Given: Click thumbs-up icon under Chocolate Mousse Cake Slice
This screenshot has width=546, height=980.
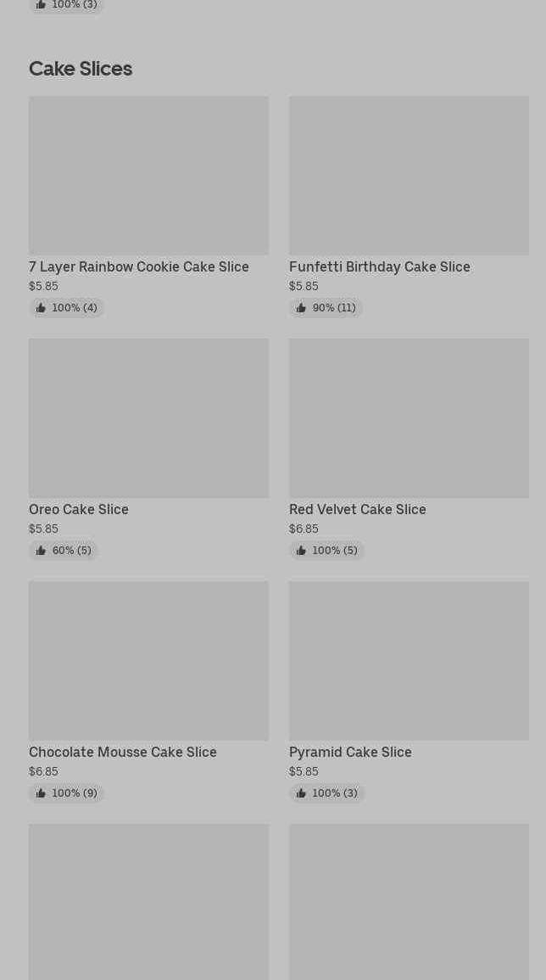Looking at the screenshot, I should [41, 793].
